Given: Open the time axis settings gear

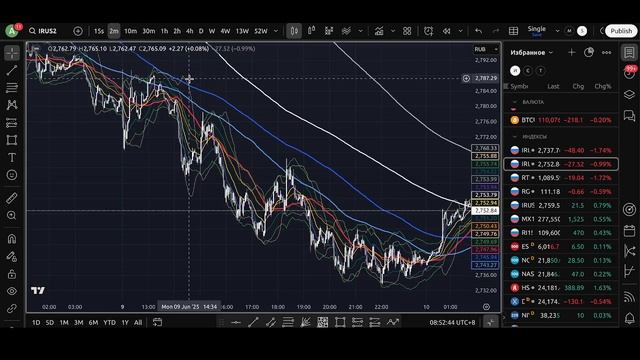Looking at the screenshot, I should coord(486,307).
